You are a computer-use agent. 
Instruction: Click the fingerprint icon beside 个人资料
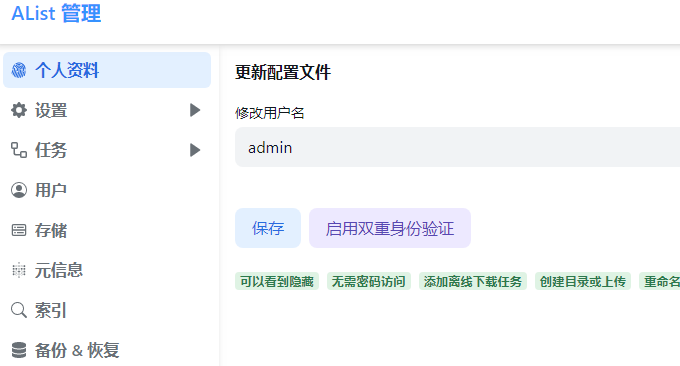19,70
